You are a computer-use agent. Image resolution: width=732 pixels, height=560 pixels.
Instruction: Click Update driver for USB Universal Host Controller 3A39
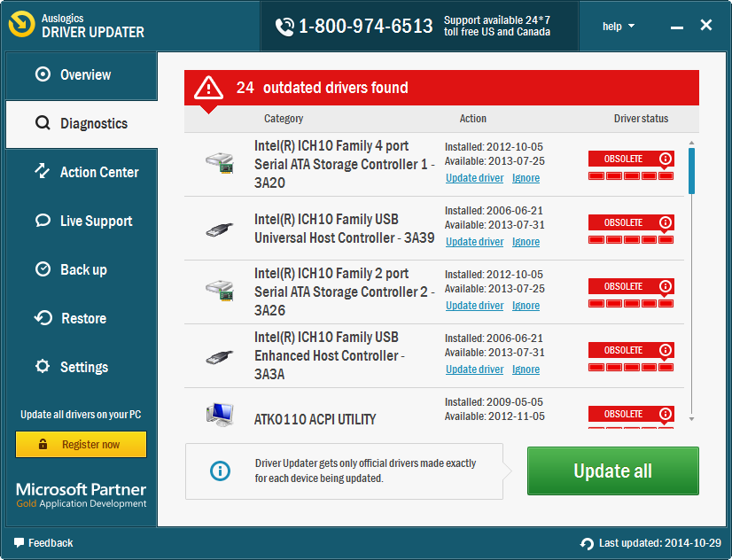pyautogui.click(x=474, y=242)
